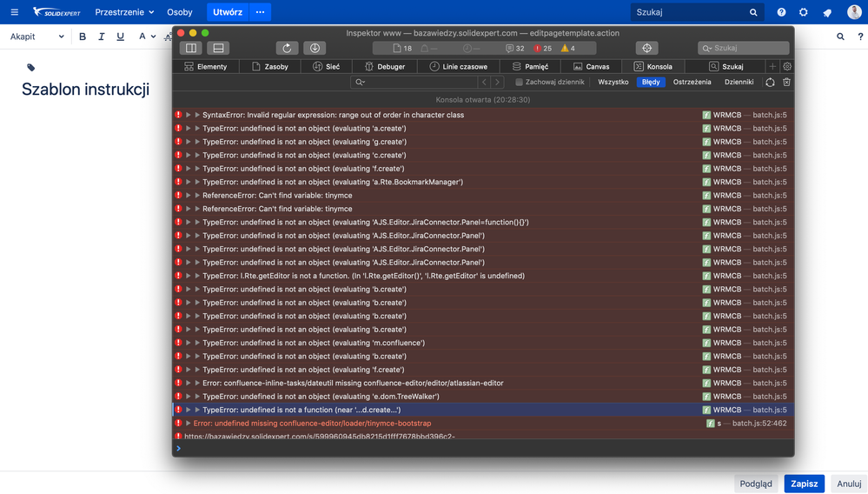Enable the Zachowaj dziennik checkbox

click(520, 82)
